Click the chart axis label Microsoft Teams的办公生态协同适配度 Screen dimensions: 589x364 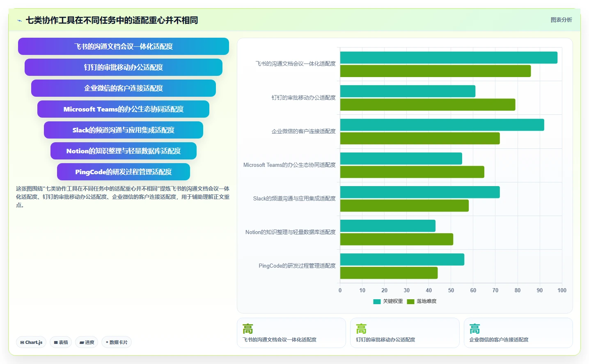click(x=289, y=165)
